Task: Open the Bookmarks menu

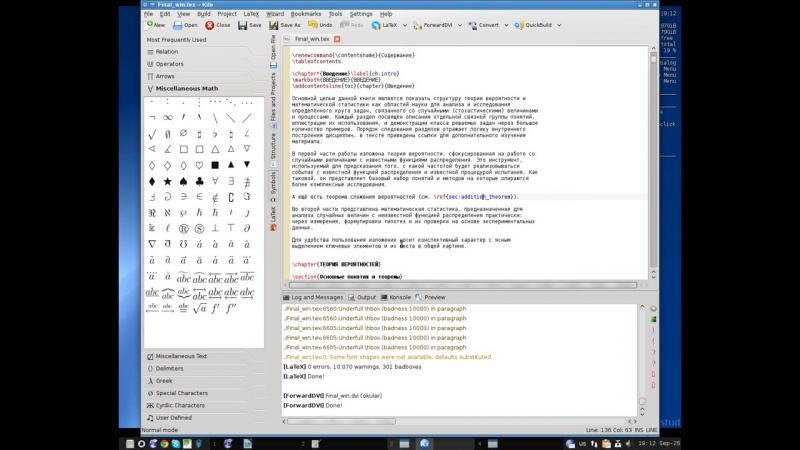Action: tap(306, 14)
